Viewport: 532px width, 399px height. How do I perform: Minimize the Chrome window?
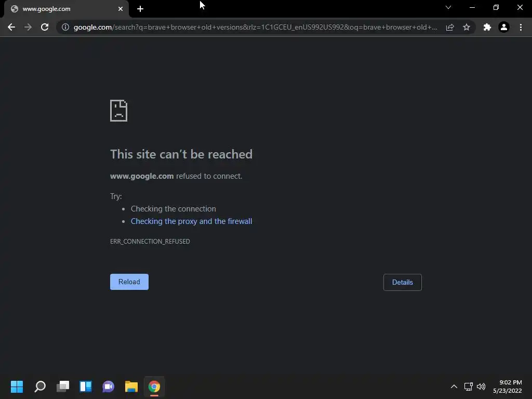[x=472, y=7]
